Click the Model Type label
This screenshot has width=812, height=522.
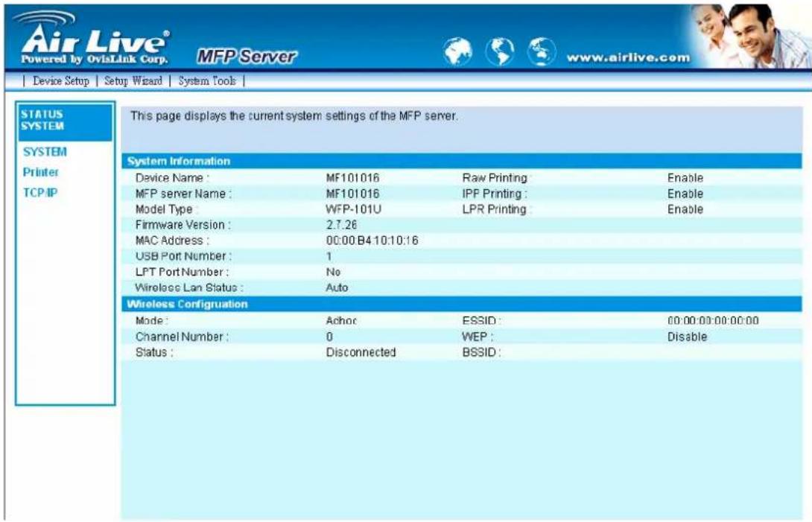pos(166,210)
